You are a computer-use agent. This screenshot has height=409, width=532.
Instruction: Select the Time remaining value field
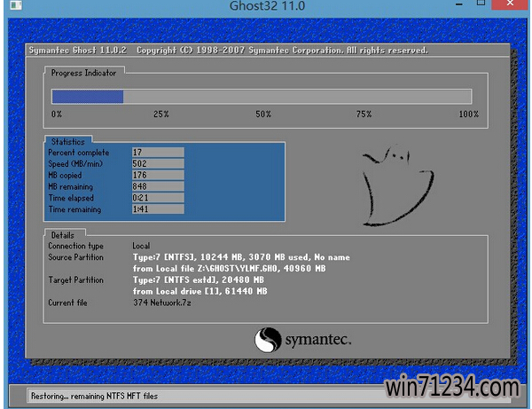[157, 210]
